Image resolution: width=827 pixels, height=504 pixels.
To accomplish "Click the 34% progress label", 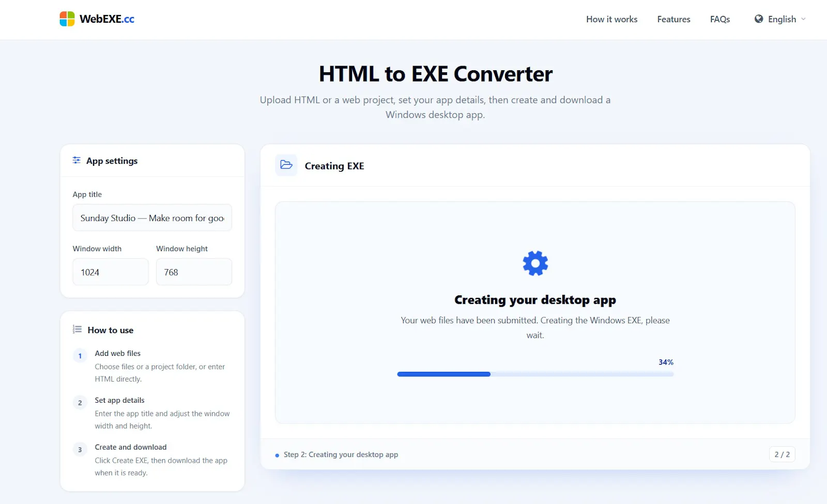I will (666, 362).
